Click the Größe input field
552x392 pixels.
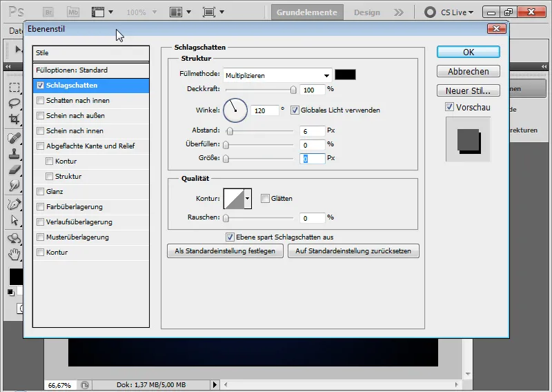click(313, 159)
